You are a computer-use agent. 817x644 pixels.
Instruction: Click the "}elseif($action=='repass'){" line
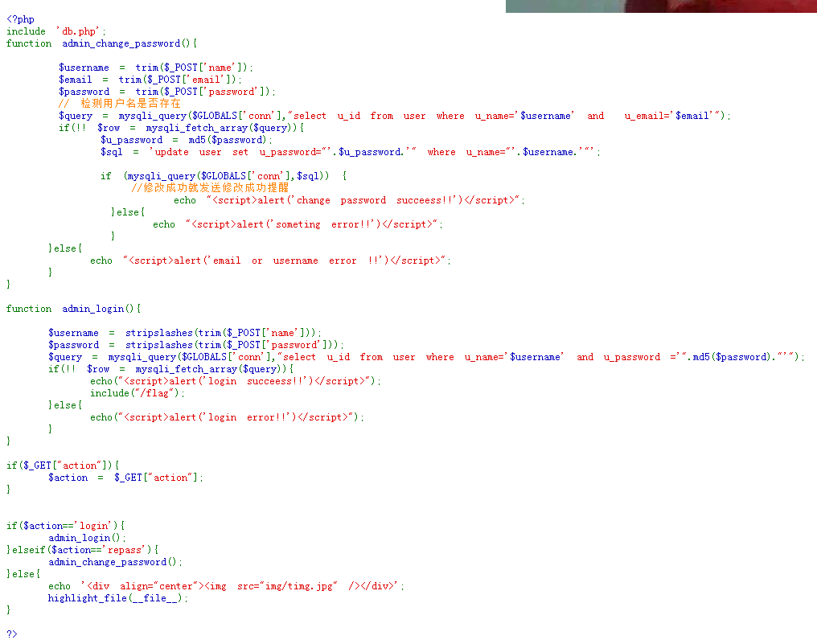click(x=82, y=550)
